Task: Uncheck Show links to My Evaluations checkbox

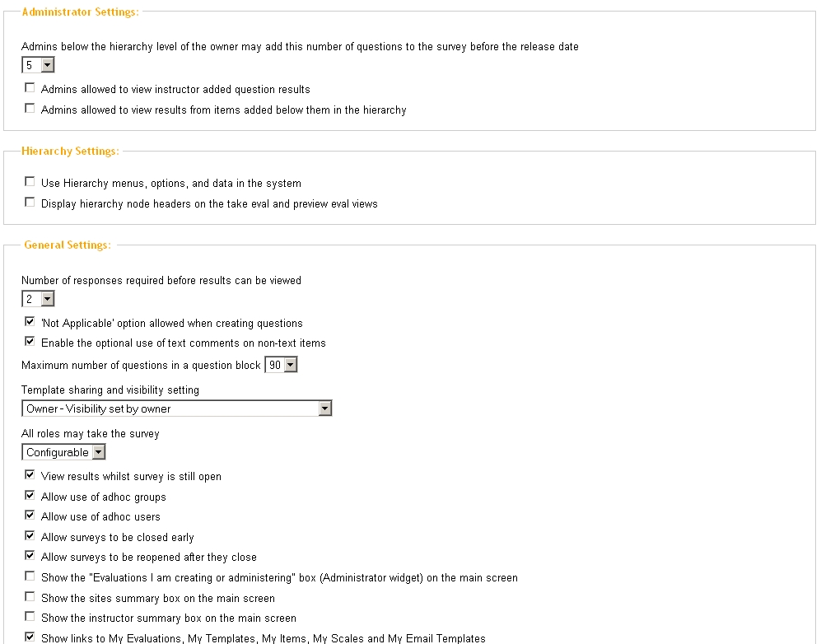Action: coord(30,637)
